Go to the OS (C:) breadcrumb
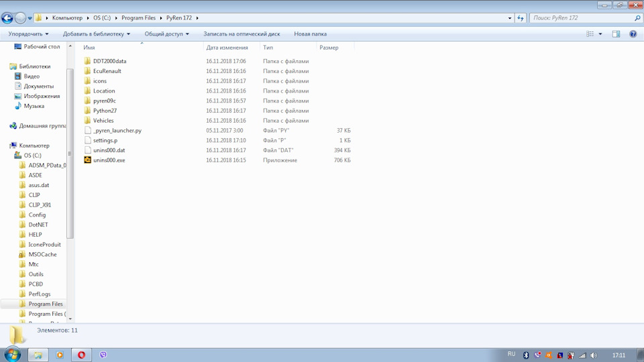Image resolution: width=644 pixels, height=362 pixels. pos(102,18)
